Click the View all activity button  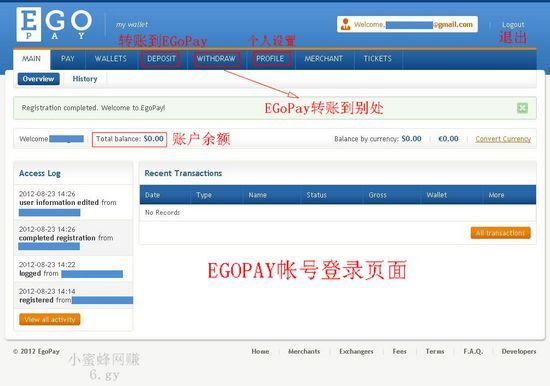pos(50,319)
